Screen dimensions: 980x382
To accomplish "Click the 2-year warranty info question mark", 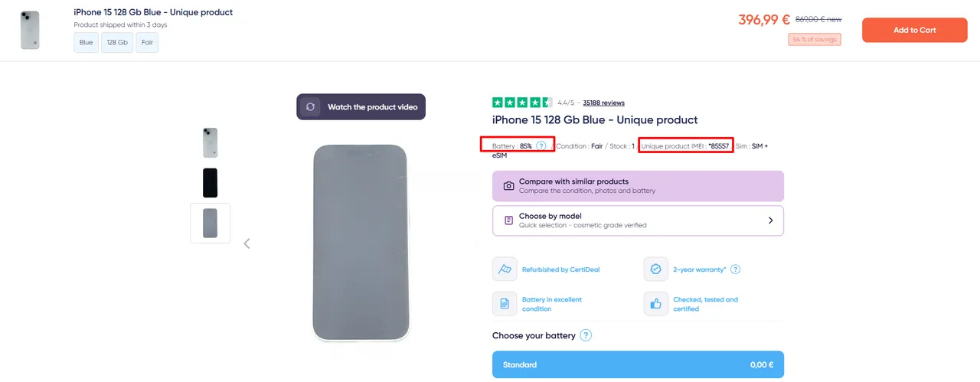I will [735, 269].
